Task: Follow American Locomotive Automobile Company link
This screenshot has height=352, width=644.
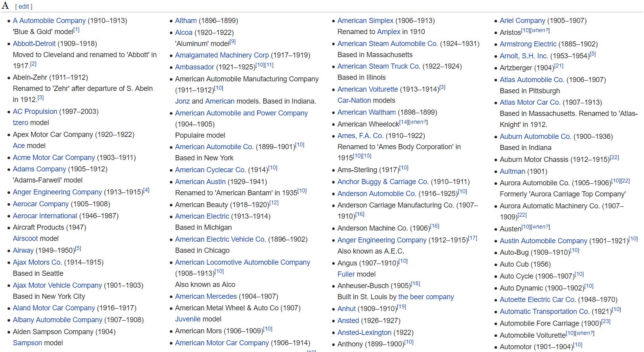Action: point(242,262)
